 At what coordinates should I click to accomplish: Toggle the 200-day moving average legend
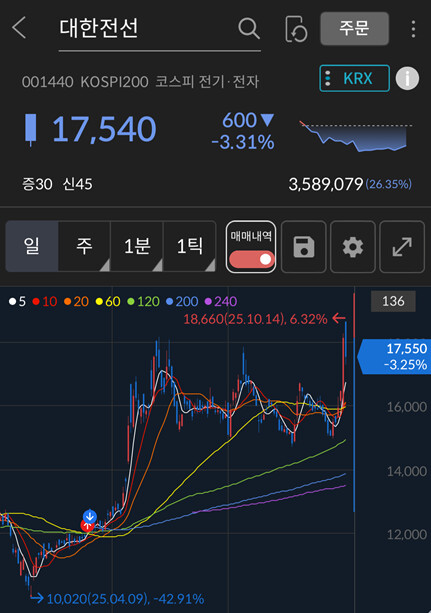coord(182,301)
